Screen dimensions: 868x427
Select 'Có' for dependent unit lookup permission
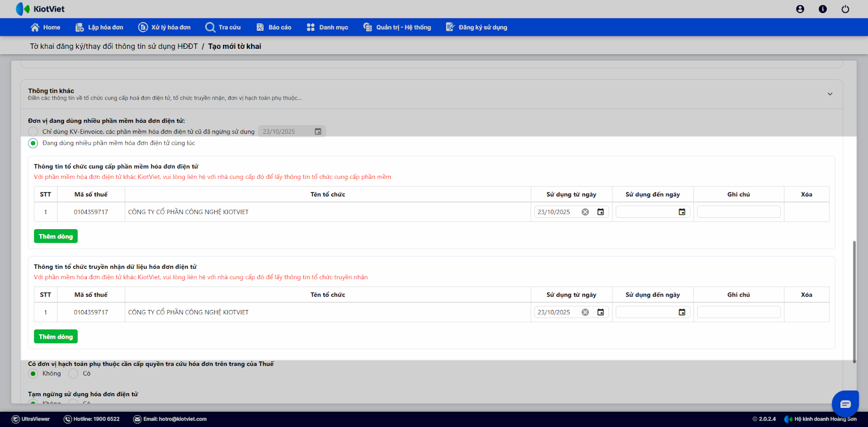[x=73, y=373]
